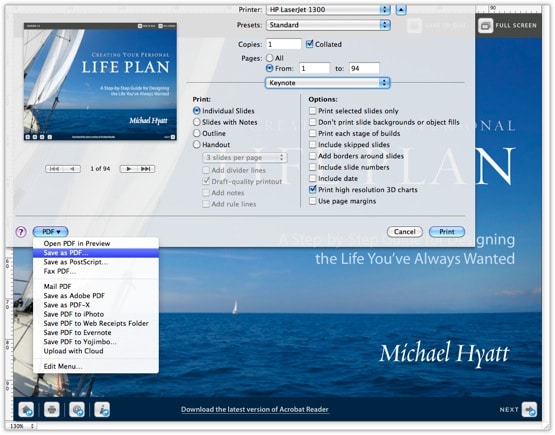The width and height of the screenshot is (555, 435).
Task: Open Download latest Acrobat Reader link
Action: point(255,410)
